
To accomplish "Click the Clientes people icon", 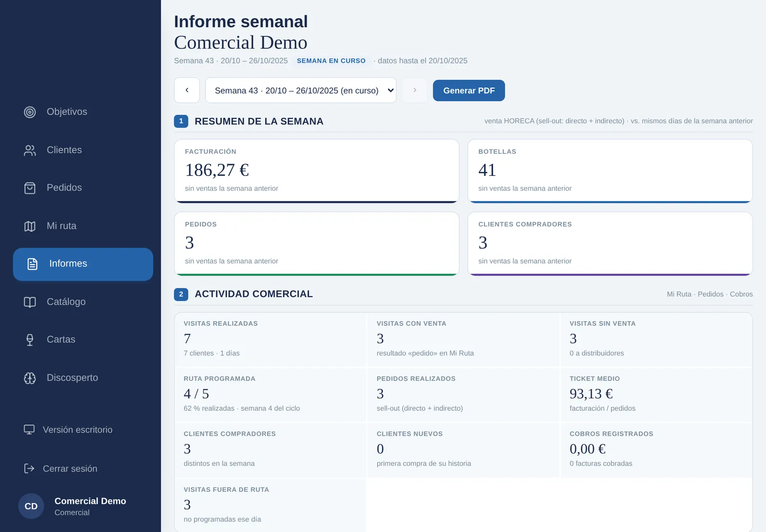I will (x=30, y=150).
